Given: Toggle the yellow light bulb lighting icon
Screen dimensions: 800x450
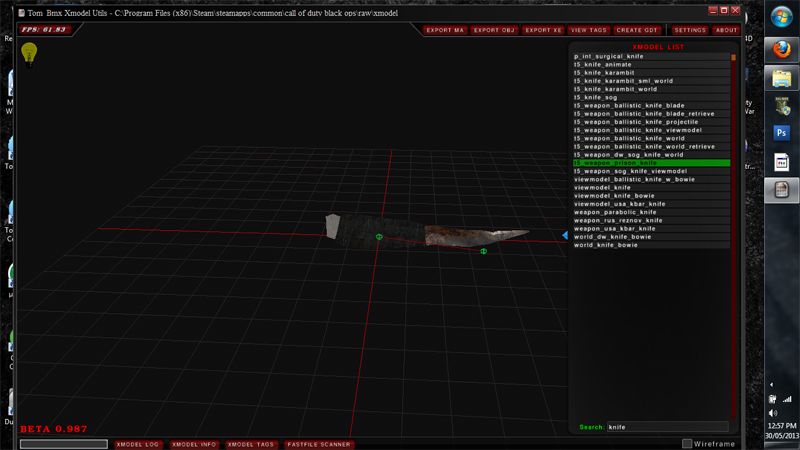Looking at the screenshot, I should [29, 55].
